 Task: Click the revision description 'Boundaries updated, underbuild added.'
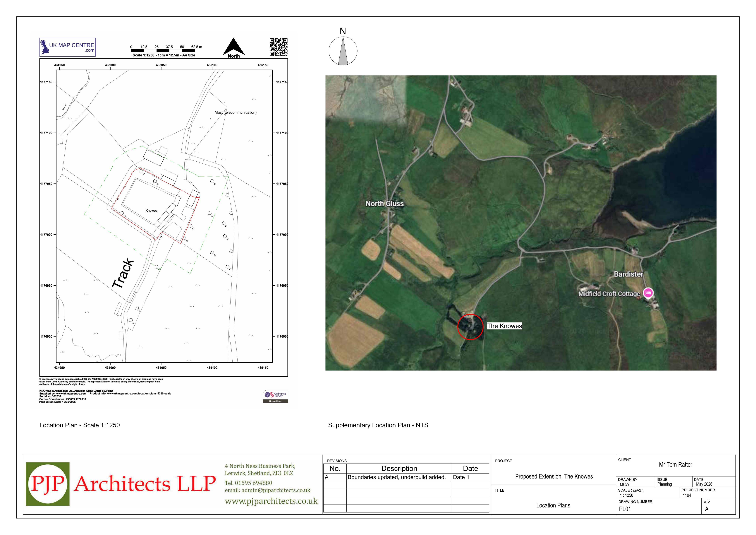pos(397,477)
